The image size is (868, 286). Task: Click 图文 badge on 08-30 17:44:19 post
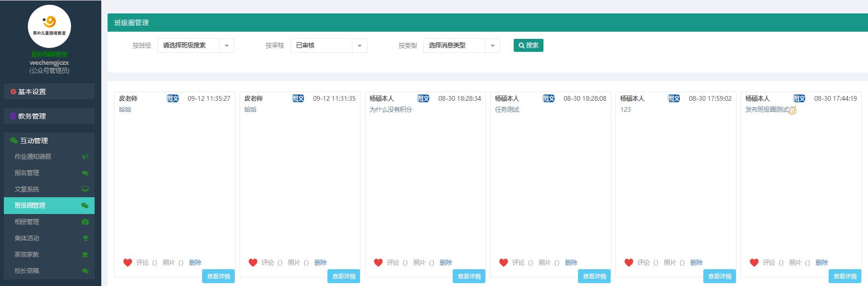tap(799, 98)
